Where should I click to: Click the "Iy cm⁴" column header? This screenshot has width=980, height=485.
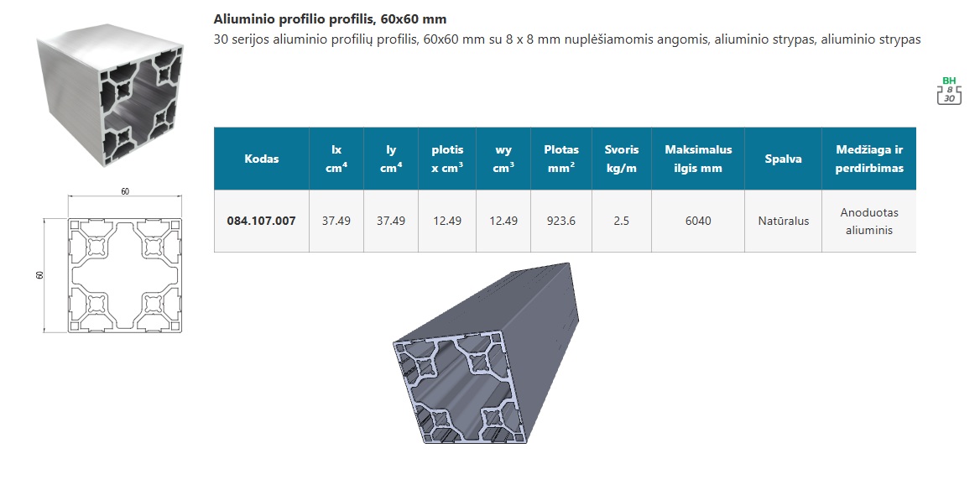click(391, 159)
